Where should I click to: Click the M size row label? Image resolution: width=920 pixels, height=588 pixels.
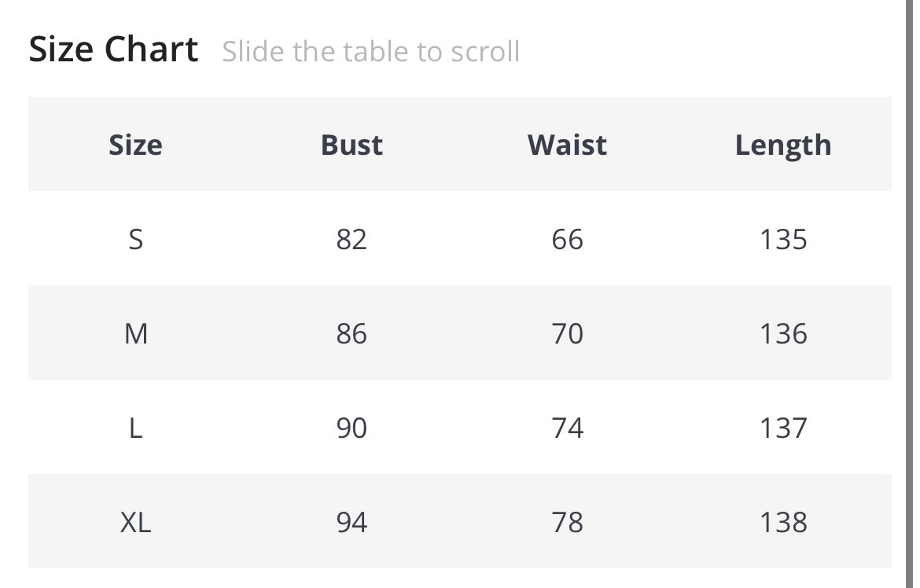135,333
